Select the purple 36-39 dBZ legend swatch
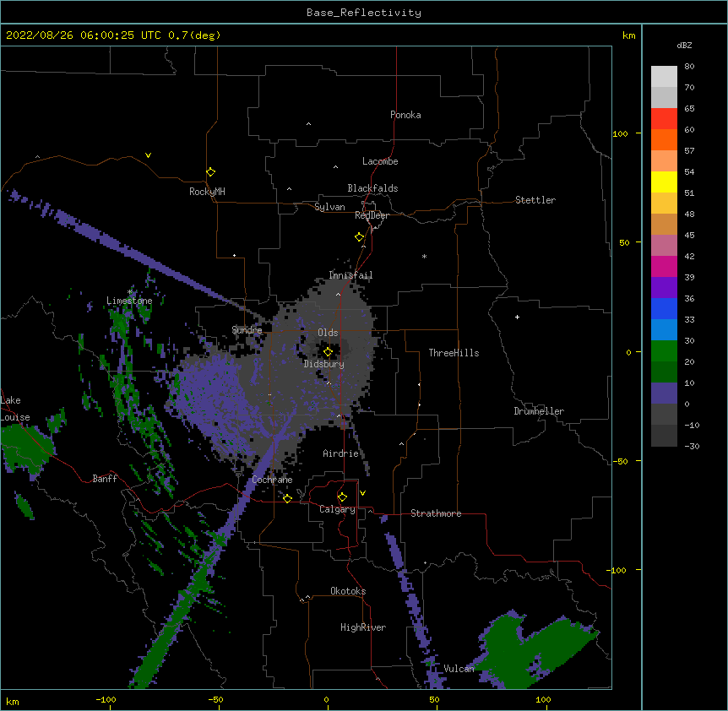 tap(664, 288)
